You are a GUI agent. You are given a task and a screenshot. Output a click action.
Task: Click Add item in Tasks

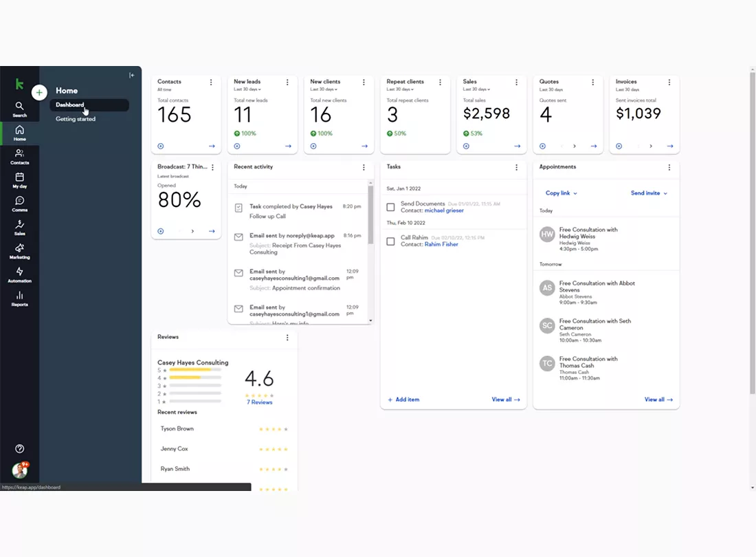403,400
